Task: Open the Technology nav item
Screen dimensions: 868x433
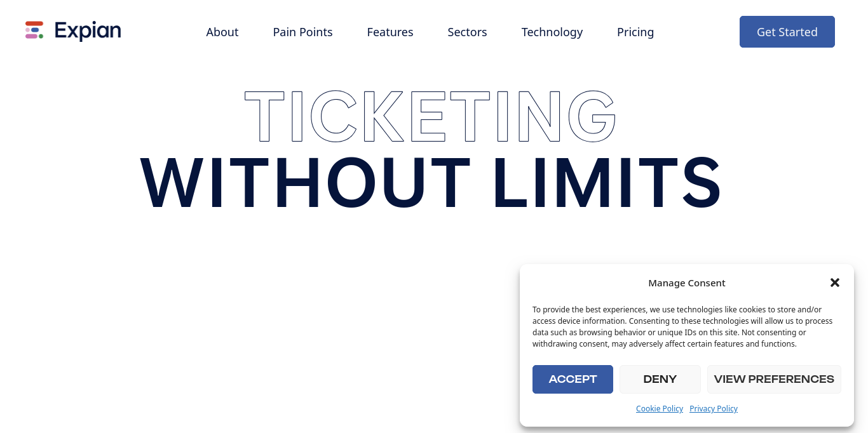Action: [x=552, y=32]
